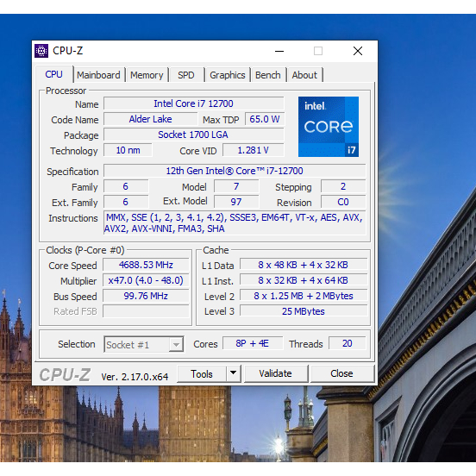Expand the Tools dropdown arrow

coord(233,373)
